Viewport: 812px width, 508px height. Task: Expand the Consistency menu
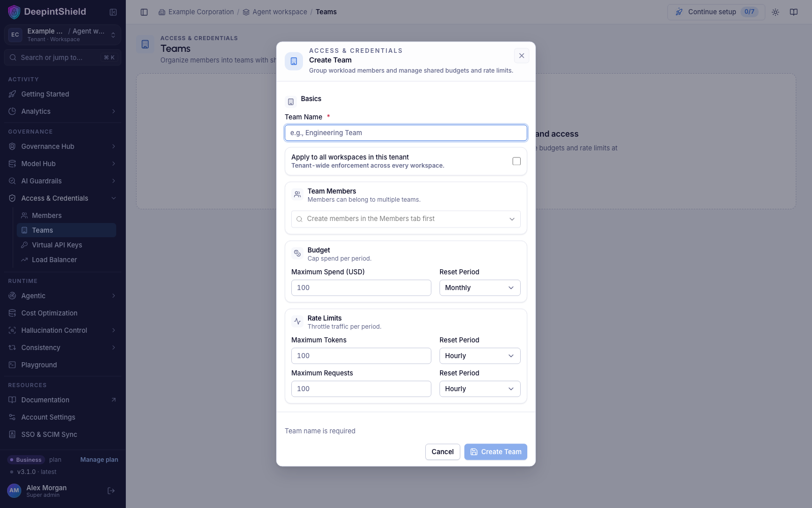pos(63,347)
